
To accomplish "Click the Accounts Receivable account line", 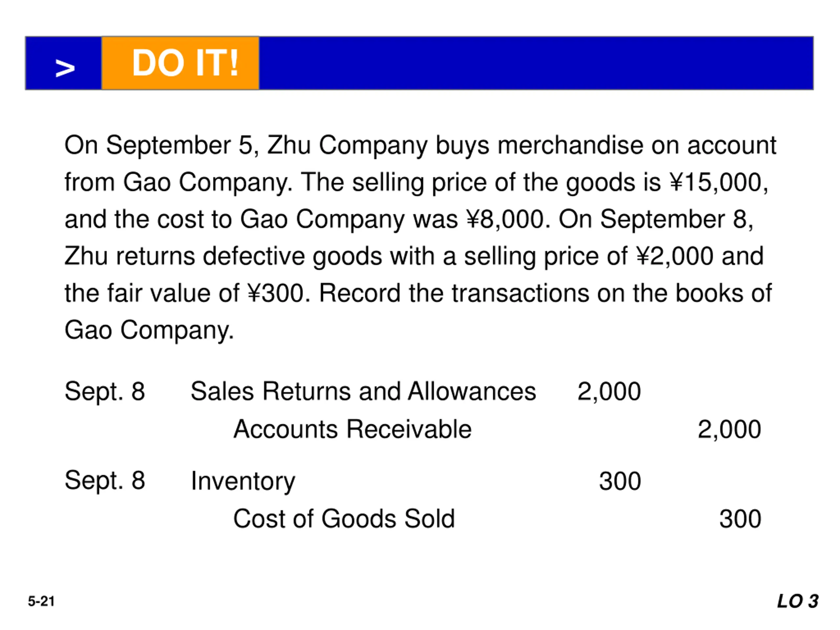I will [x=352, y=429].
